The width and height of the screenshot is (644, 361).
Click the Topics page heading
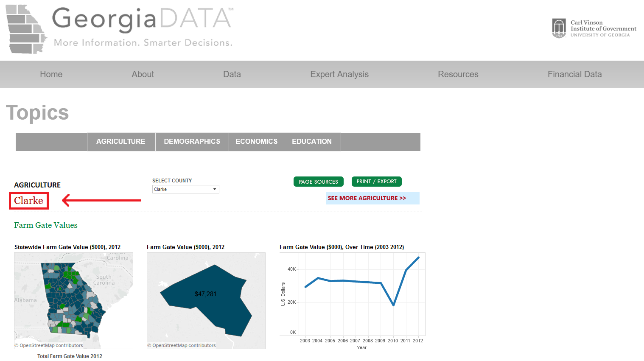point(37,113)
